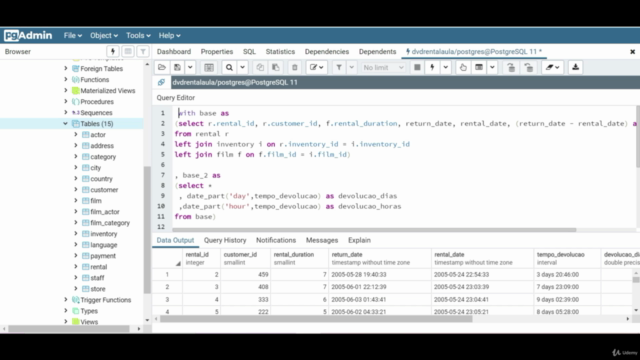Select the film_category table in tree
The width and height of the screenshot is (640, 360).
(x=110, y=223)
